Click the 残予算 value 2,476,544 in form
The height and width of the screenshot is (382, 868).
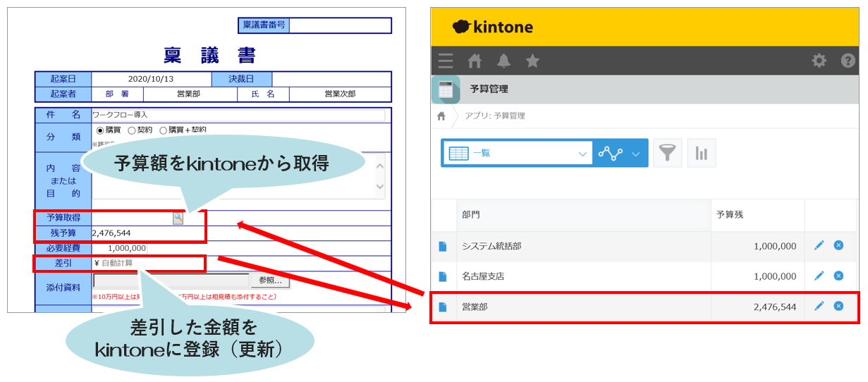111,233
